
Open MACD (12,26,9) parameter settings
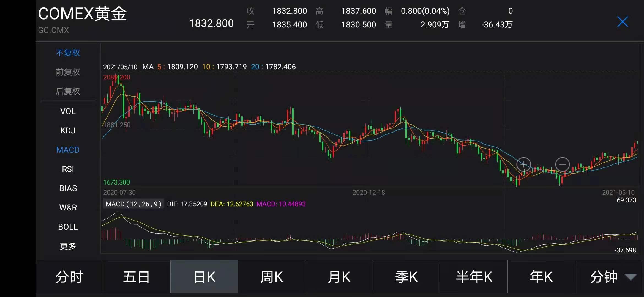click(133, 204)
